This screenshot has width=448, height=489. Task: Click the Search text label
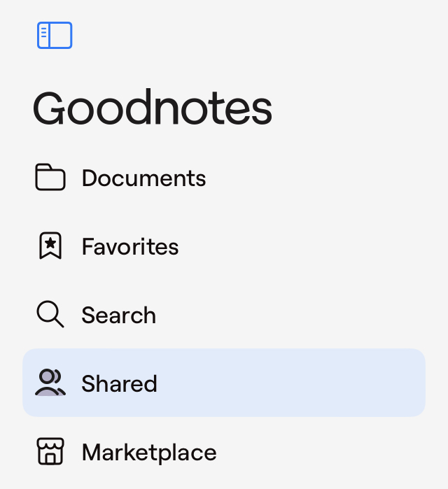point(118,316)
